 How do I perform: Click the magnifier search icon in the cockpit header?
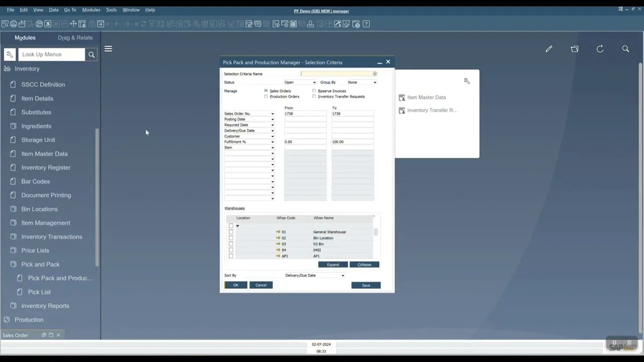pos(625,49)
